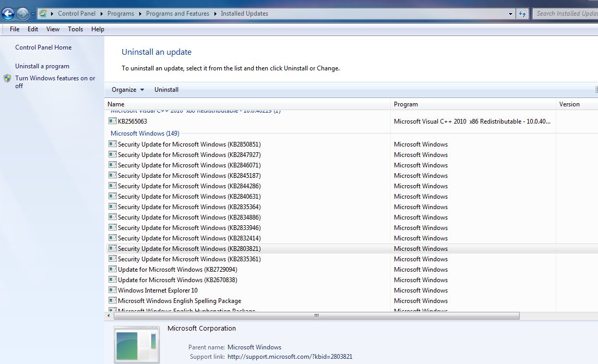Image resolution: width=598 pixels, height=364 pixels.
Task: Open the File menu
Action: click(x=15, y=29)
